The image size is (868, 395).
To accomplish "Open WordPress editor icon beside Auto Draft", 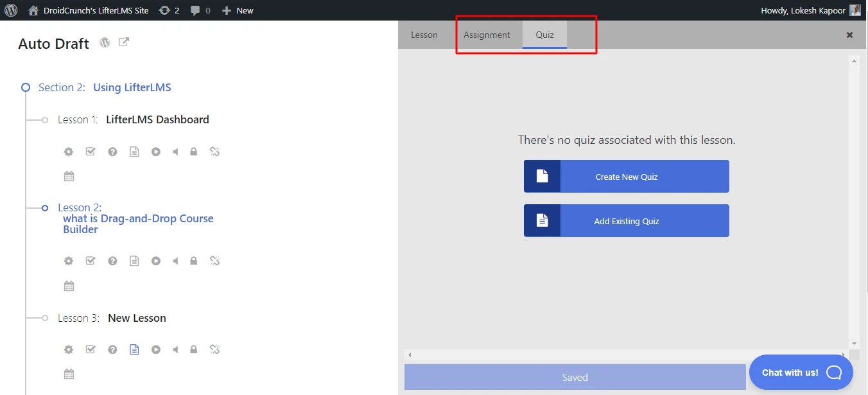I will coord(105,43).
